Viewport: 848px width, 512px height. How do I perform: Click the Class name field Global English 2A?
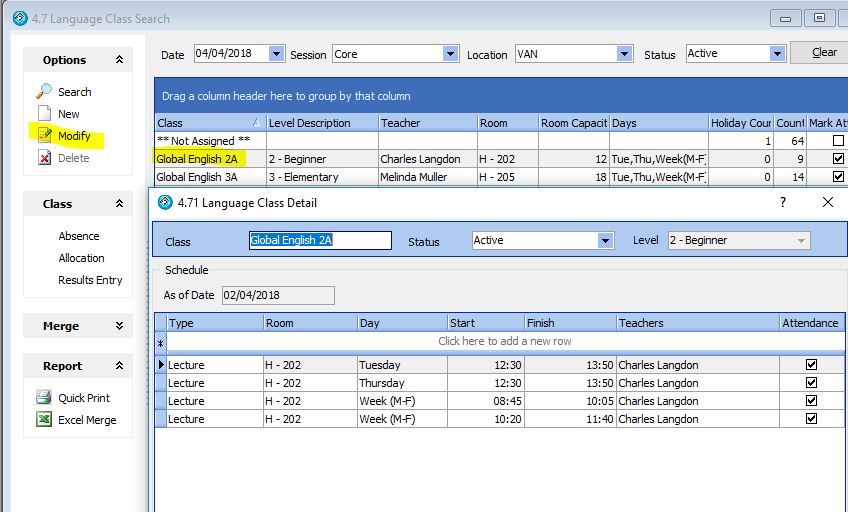tap(319, 241)
